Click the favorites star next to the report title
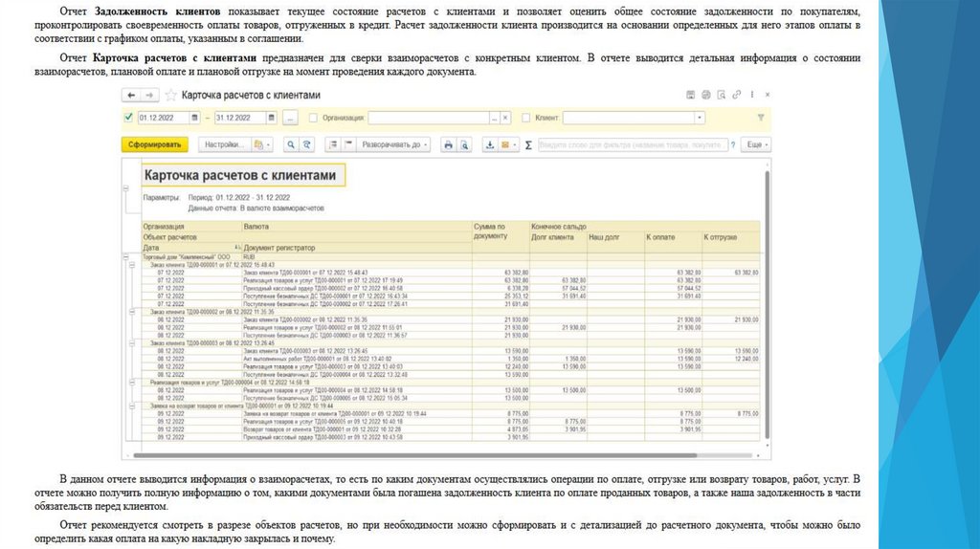Screen dimensions: 980x549 pos(171,96)
